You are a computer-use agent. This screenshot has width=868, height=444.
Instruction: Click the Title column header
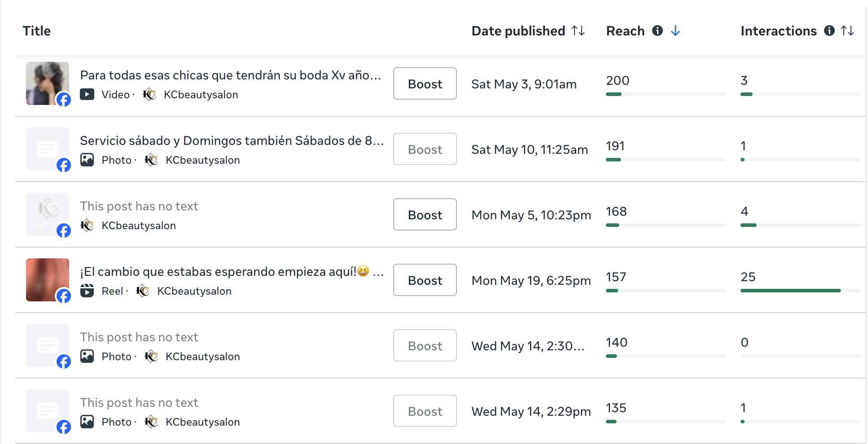(37, 31)
